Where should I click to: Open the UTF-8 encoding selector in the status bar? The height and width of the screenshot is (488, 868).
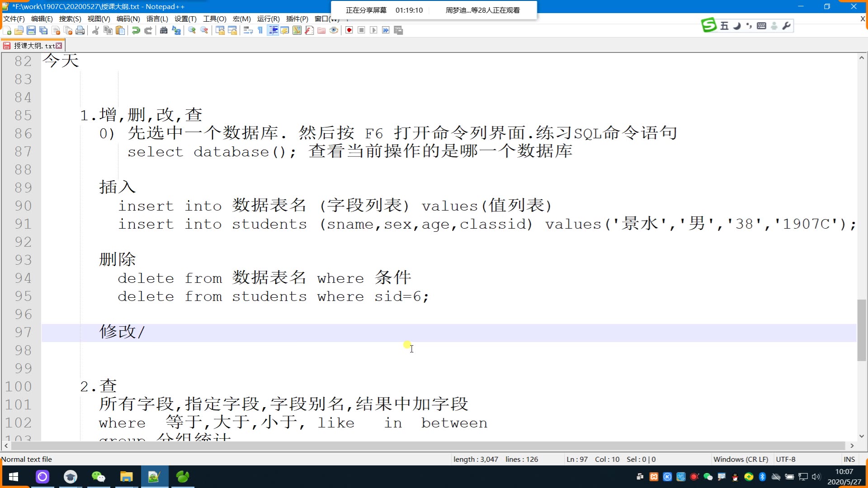pos(785,459)
